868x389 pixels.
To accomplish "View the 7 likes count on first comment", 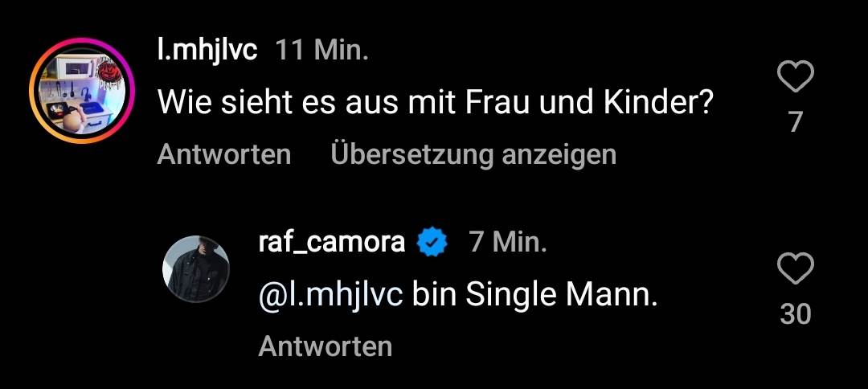I will (x=796, y=121).
